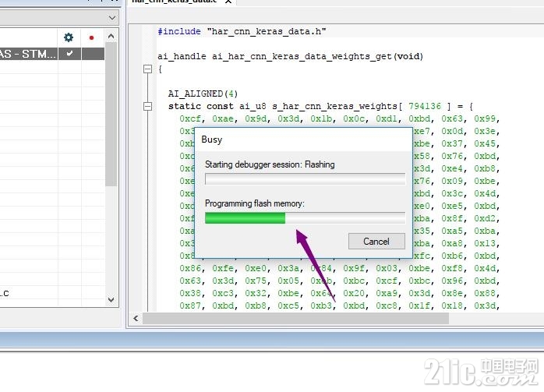Click the editor horizontal scroll-left arrow
This screenshot has width=544, height=392.
pyautogui.click(x=136, y=318)
